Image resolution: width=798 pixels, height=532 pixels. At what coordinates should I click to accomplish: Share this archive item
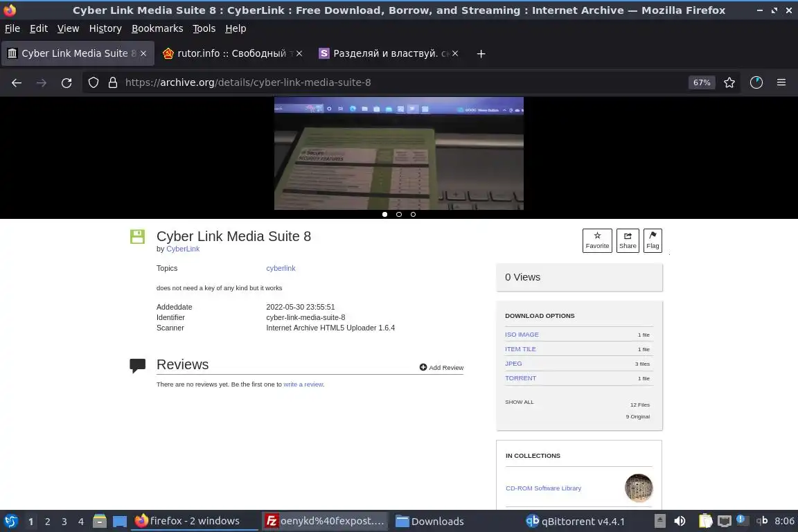click(x=628, y=240)
